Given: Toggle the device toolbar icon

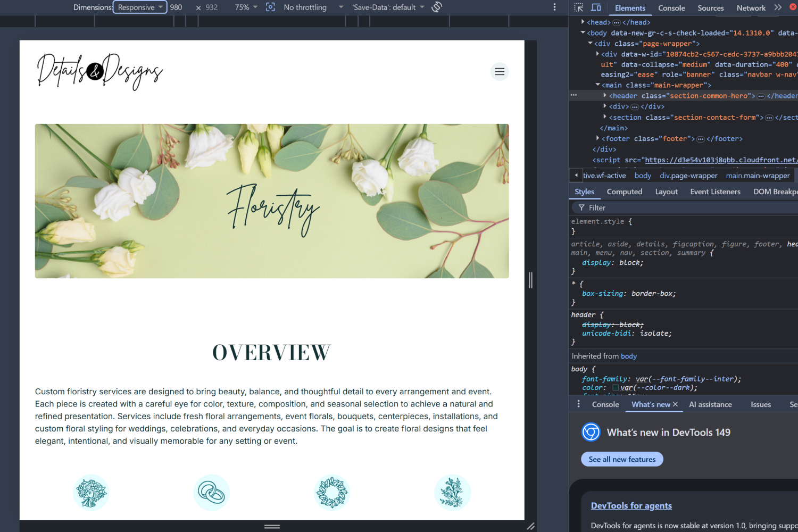Looking at the screenshot, I should click(596, 7).
